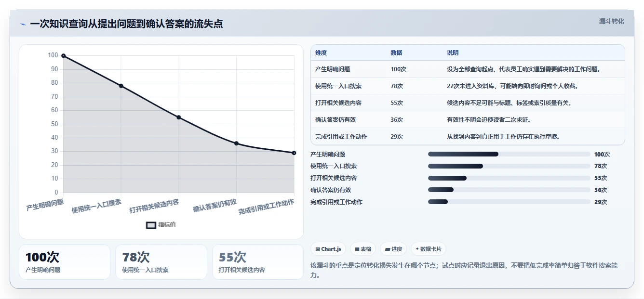Open the 100次 产生明确问题 stat card
Image resolution: width=644 pixels, height=299 pixels.
click(x=65, y=262)
